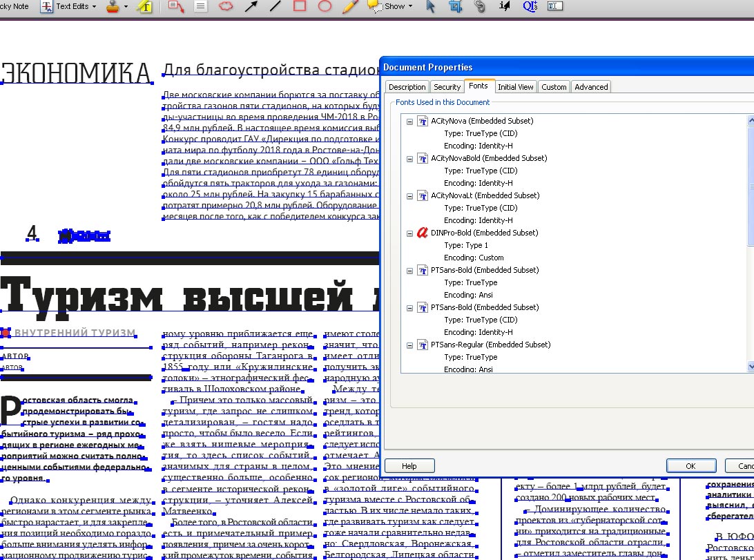Select the Fonts tab
Screen dimensions: 754x560
(478, 86)
